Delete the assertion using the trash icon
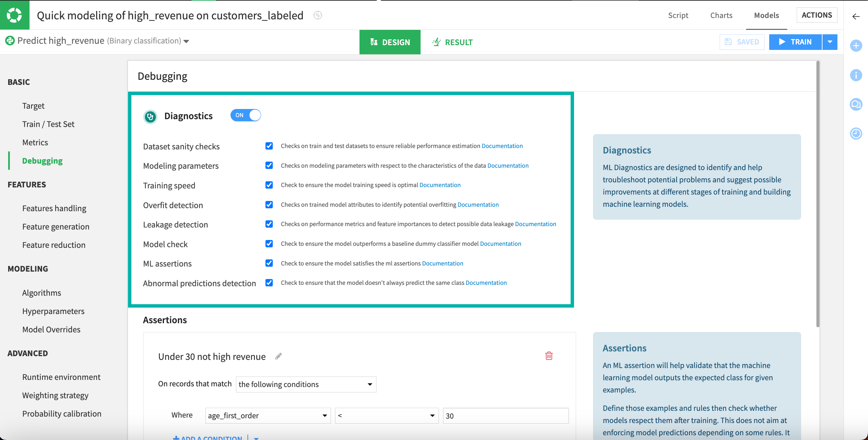Viewport: 868px width, 440px height. 549,356
